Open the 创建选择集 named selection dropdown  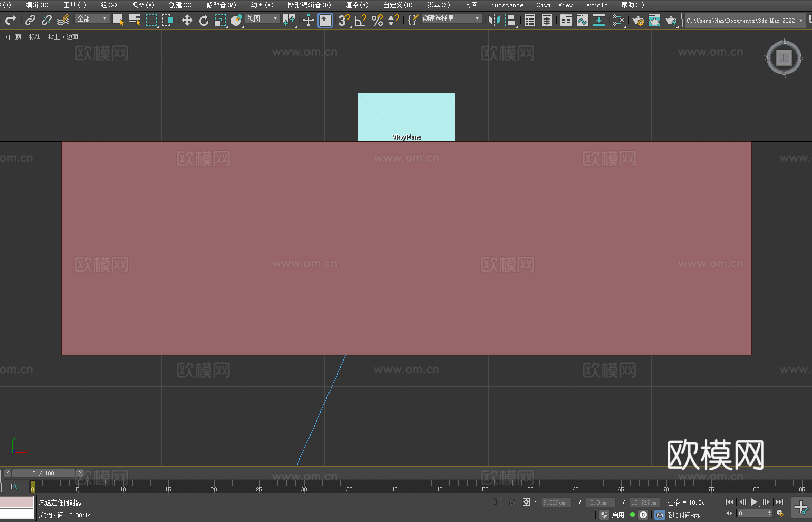[x=452, y=18]
